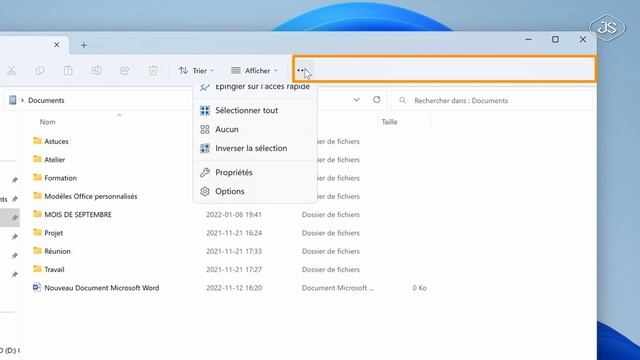Click the Word document file icon
Image resolution: width=640 pixels, height=360 pixels.
click(37, 287)
